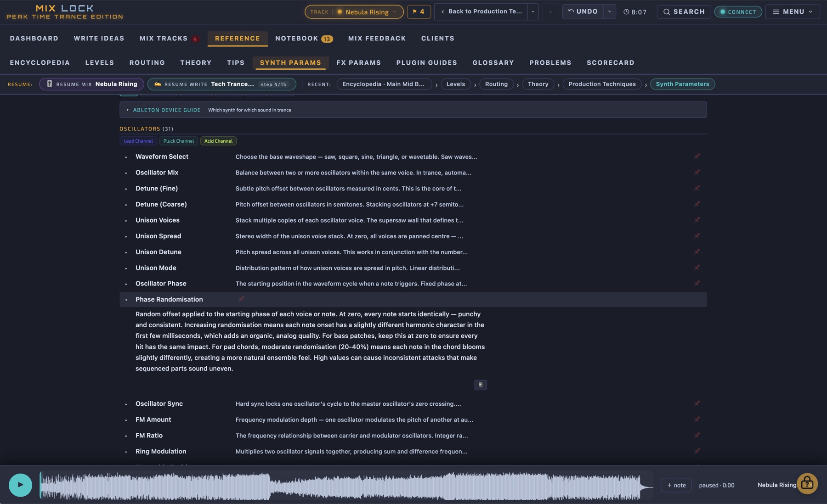Click the Ring Modulation parameter name

coord(161,451)
